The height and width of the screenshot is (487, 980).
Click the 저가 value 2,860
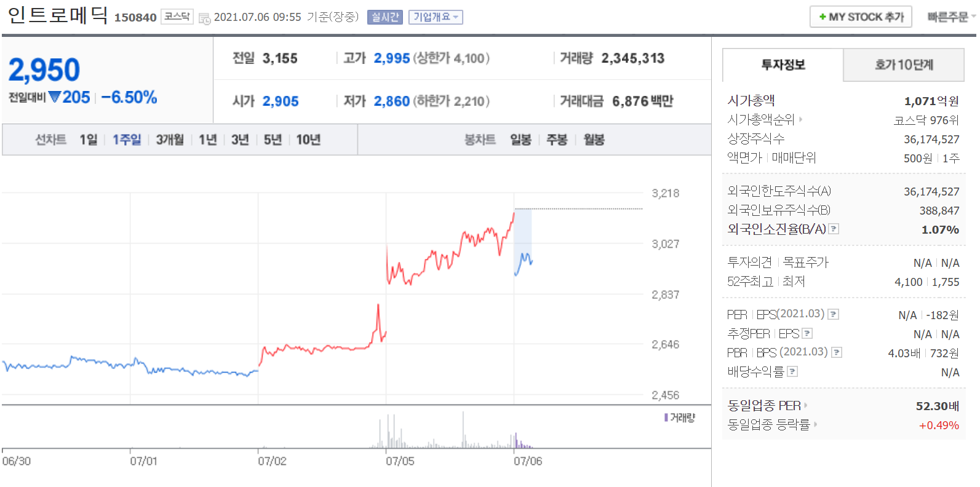click(392, 101)
